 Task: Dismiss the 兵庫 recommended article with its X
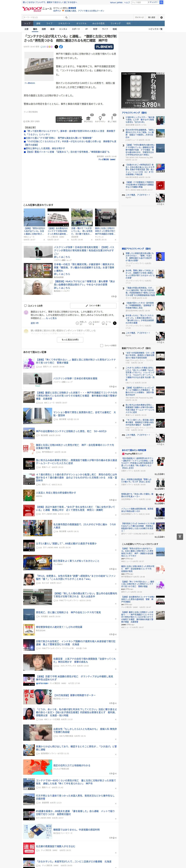(x=116, y=367)
